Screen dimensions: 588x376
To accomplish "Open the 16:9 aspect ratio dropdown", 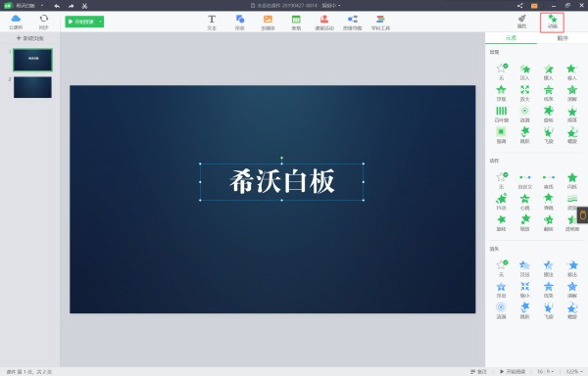I will pyautogui.click(x=545, y=371).
